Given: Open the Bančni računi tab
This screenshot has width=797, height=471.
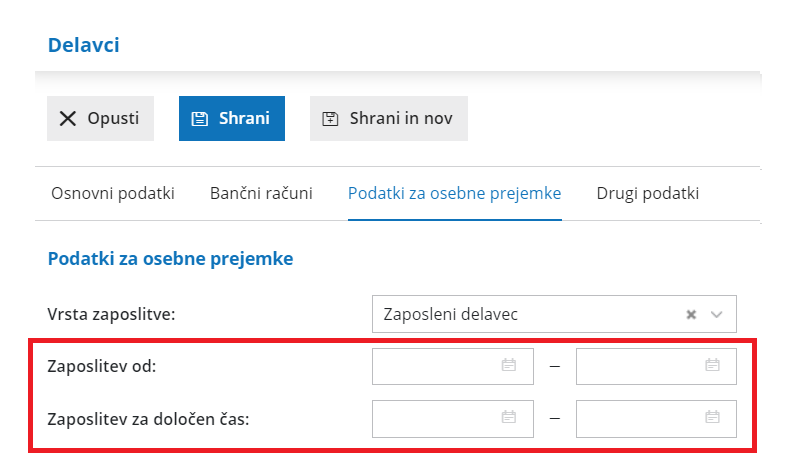Looking at the screenshot, I should pos(261,193).
